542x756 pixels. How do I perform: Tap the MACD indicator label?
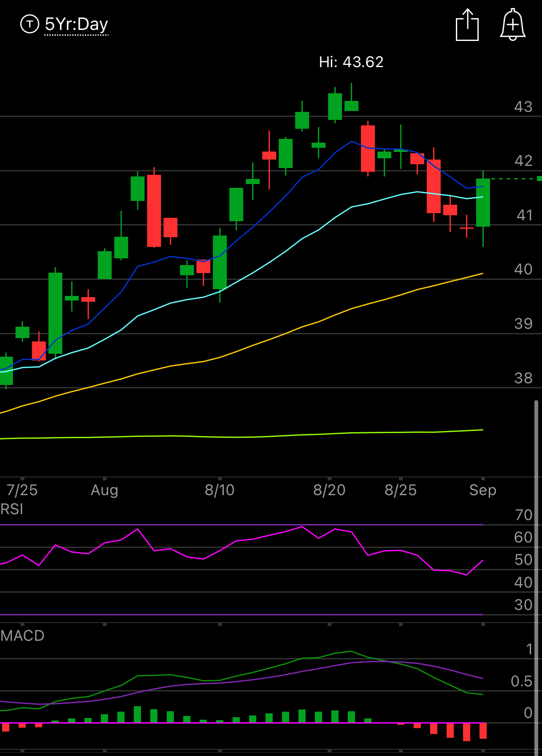pyautogui.click(x=22, y=636)
